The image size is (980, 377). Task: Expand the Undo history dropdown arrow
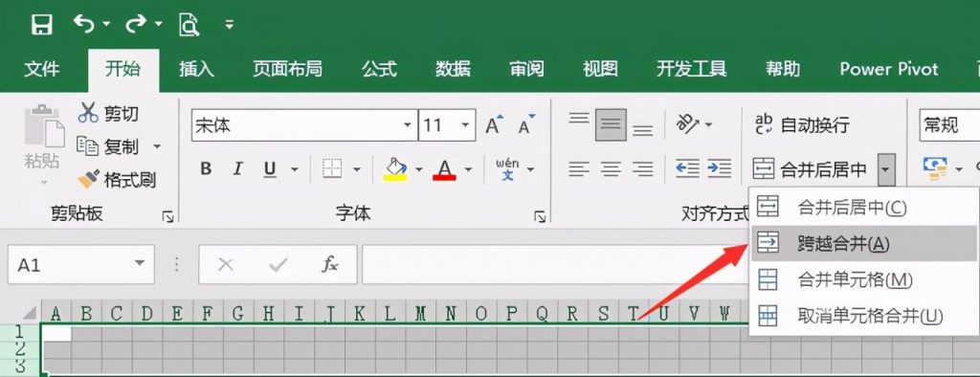point(107,24)
